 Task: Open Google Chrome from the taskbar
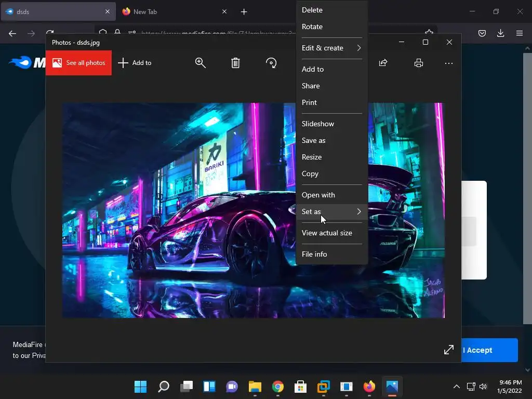[278, 387]
